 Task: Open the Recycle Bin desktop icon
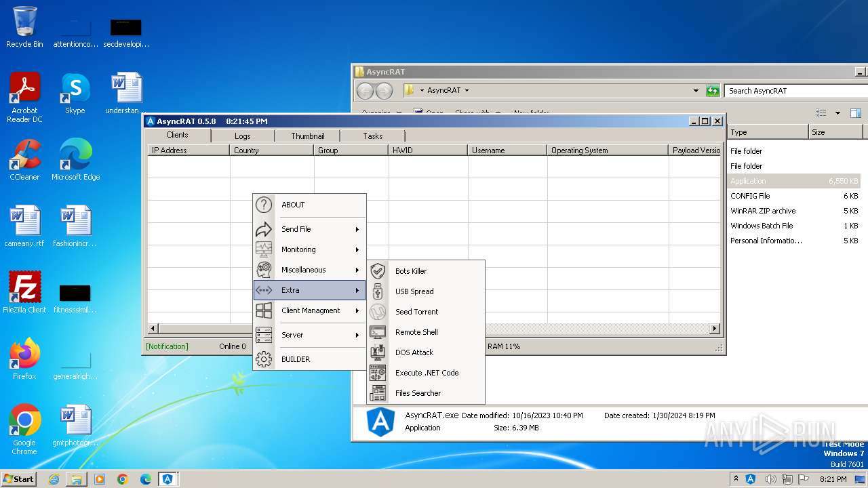[24, 27]
